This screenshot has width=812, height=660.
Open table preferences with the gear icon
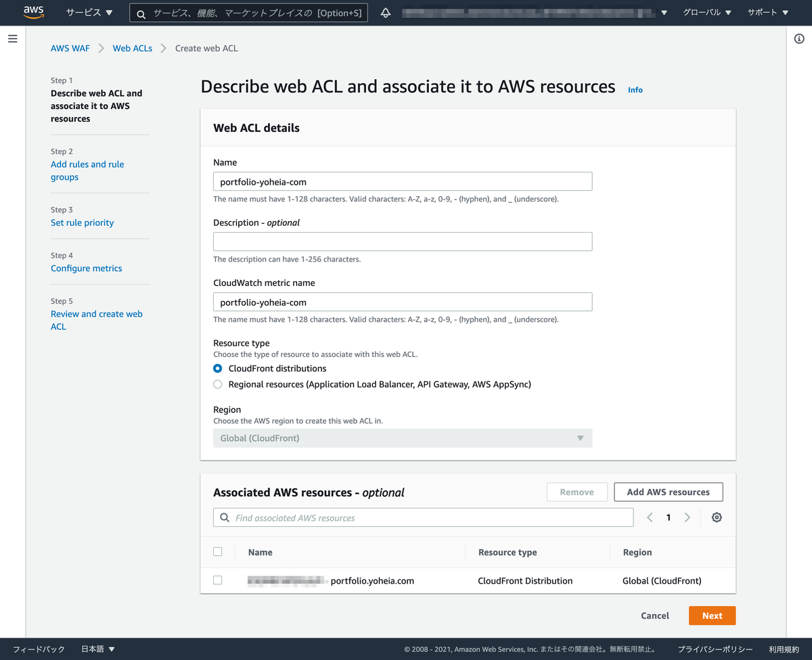(717, 517)
